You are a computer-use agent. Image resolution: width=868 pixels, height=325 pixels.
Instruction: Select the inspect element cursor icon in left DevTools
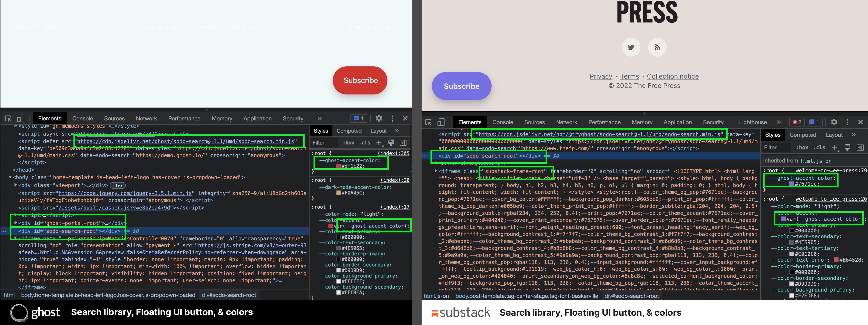7,119
